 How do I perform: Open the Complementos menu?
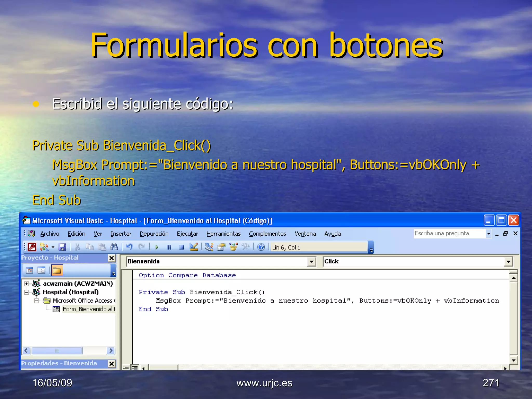(x=268, y=234)
